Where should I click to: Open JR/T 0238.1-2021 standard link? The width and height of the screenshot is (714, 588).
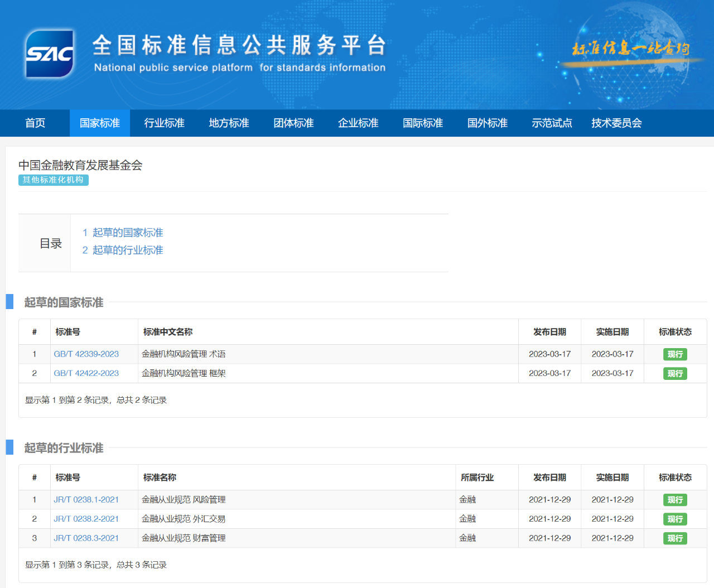86,500
